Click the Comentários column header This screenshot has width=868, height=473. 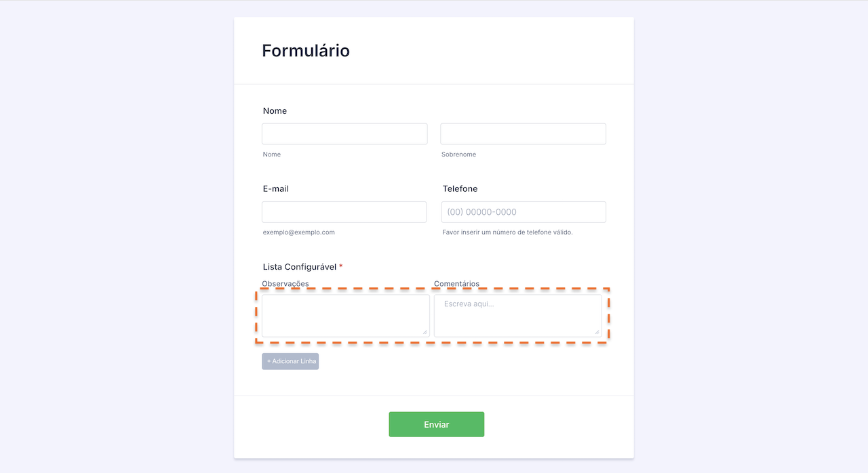(456, 284)
